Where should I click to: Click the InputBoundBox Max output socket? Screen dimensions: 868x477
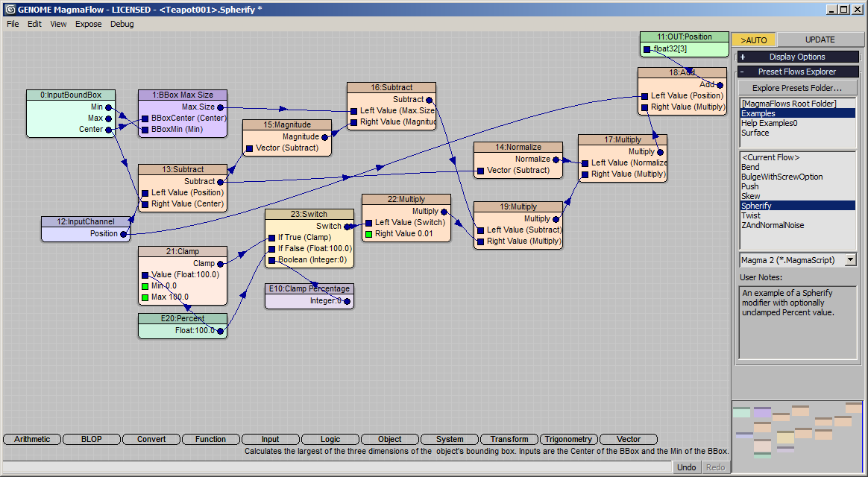point(109,119)
